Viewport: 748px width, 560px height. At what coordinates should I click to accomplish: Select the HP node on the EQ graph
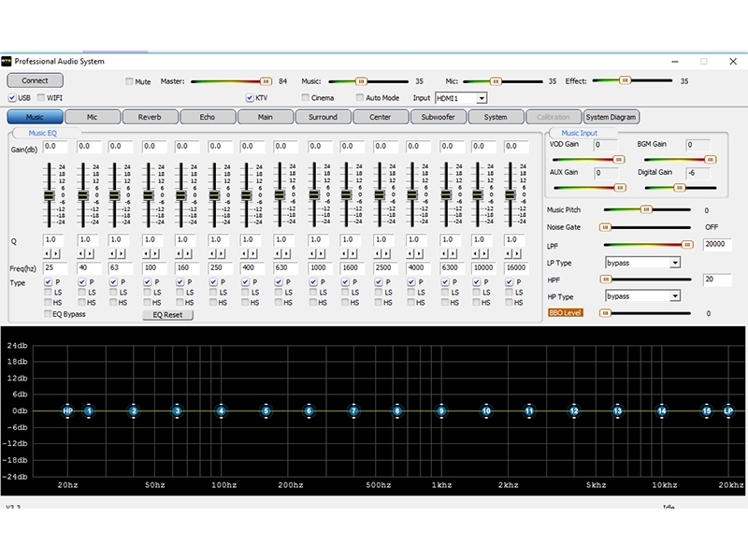click(x=67, y=410)
